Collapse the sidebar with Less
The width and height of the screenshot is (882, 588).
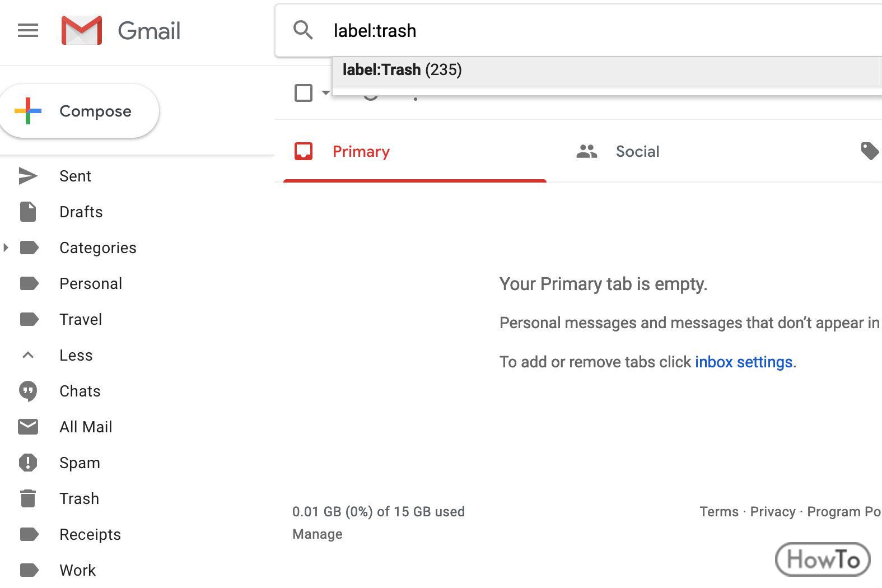point(76,355)
